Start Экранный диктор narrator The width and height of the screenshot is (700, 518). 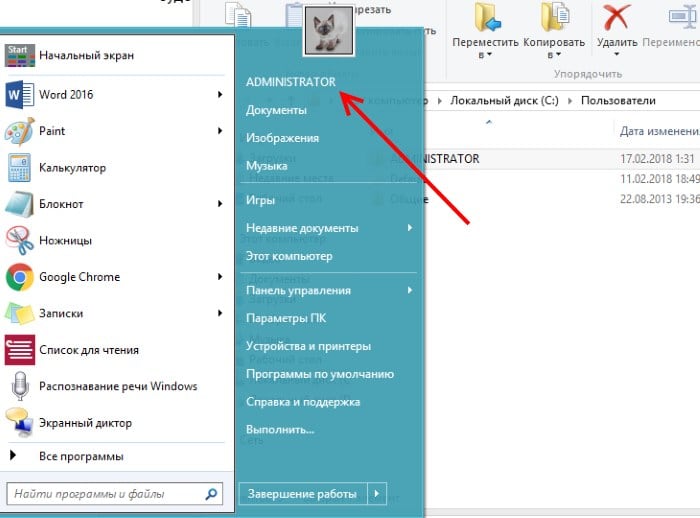[87, 422]
